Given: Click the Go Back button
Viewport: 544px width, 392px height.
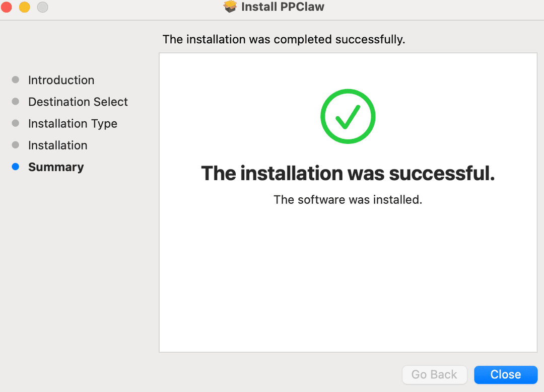Looking at the screenshot, I should coord(434,374).
